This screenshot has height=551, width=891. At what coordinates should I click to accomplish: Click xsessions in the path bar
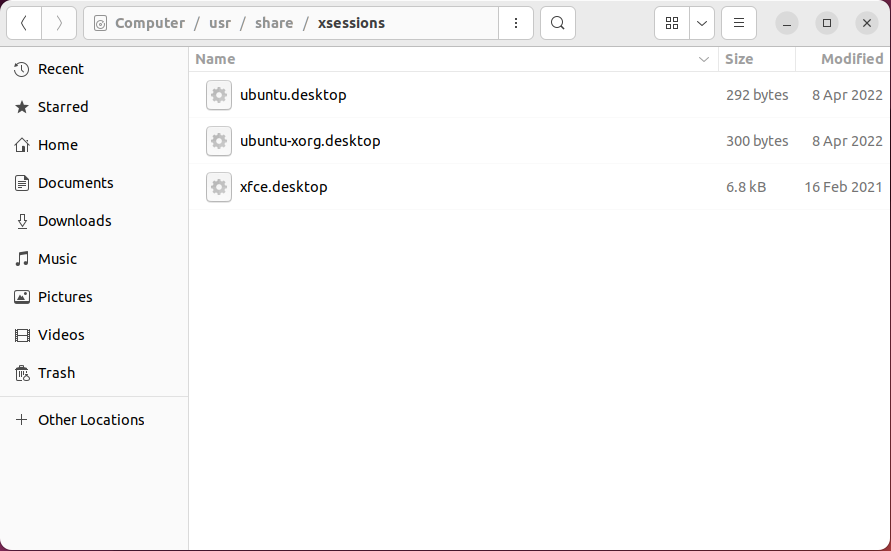point(351,23)
